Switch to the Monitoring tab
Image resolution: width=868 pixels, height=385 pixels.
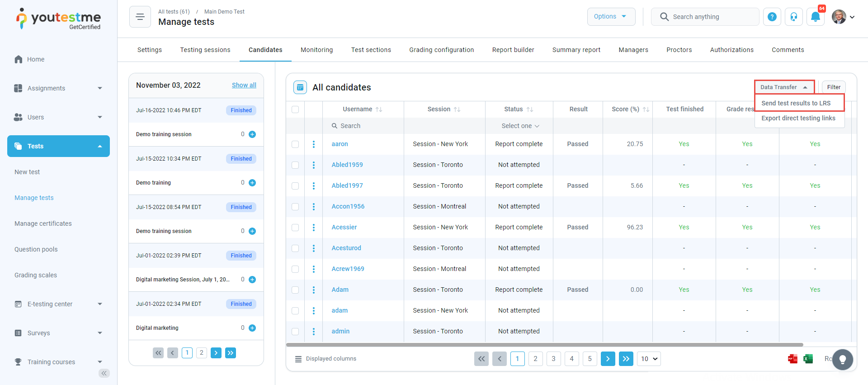coord(316,50)
